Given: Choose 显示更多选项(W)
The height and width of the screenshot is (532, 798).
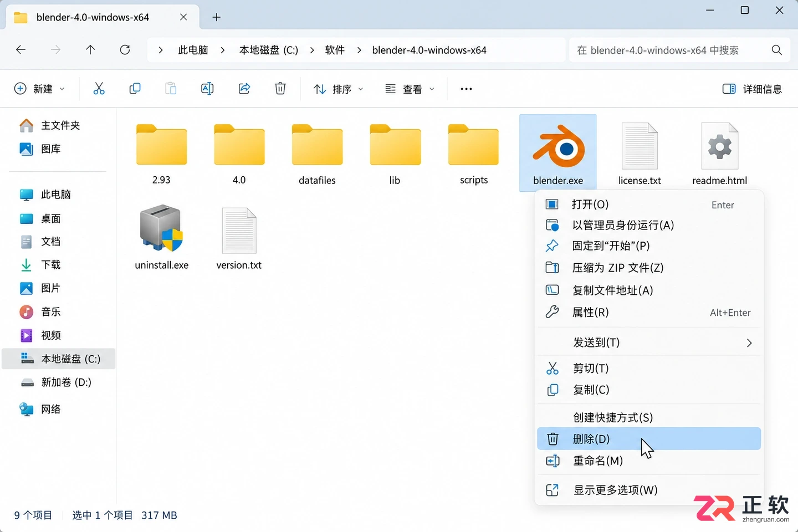Looking at the screenshot, I should click(x=649, y=490).
